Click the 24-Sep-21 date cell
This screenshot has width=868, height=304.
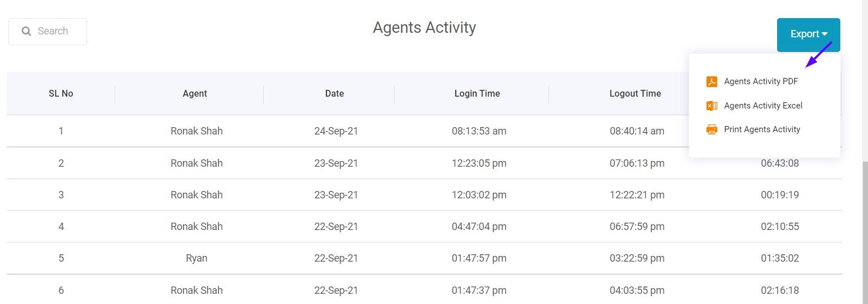click(336, 131)
